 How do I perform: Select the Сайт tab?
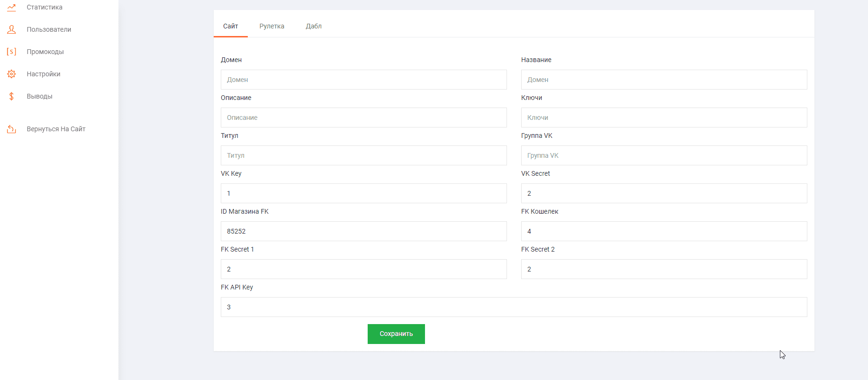pyautogui.click(x=230, y=26)
